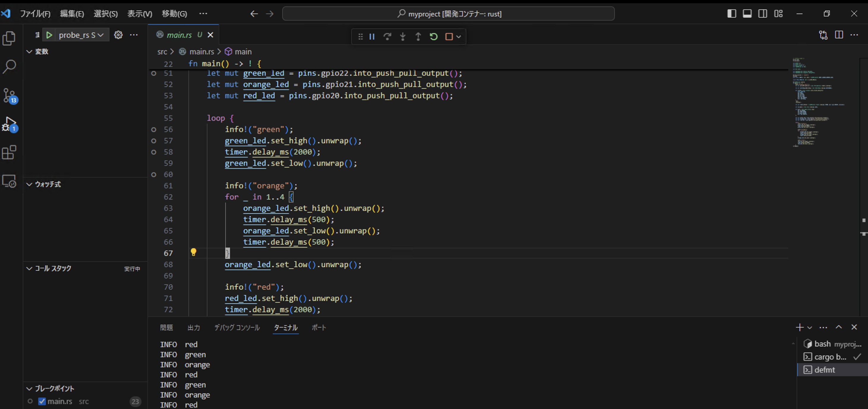Open the 選択(S) menu
The width and height of the screenshot is (868, 409).
pyautogui.click(x=105, y=14)
